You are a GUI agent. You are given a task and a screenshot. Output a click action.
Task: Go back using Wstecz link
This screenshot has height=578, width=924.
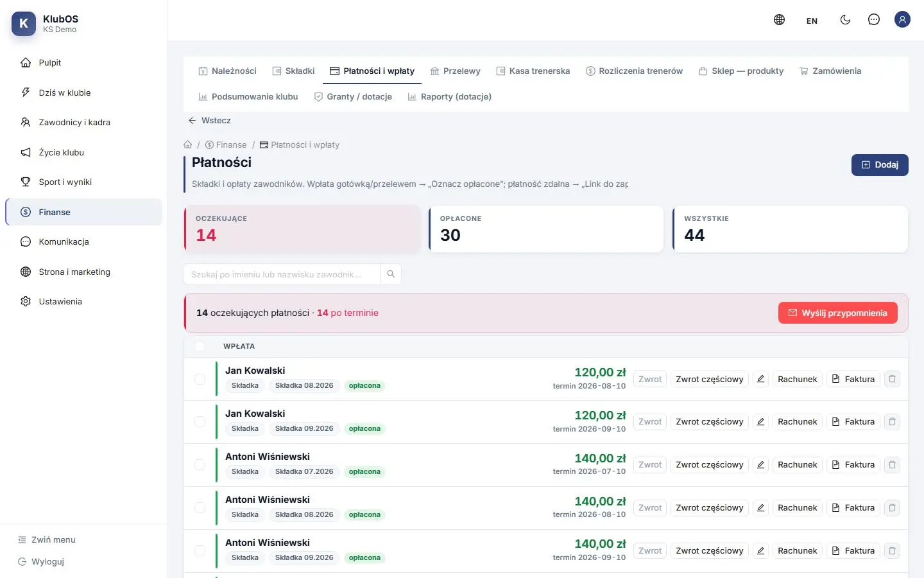point(209,121)
